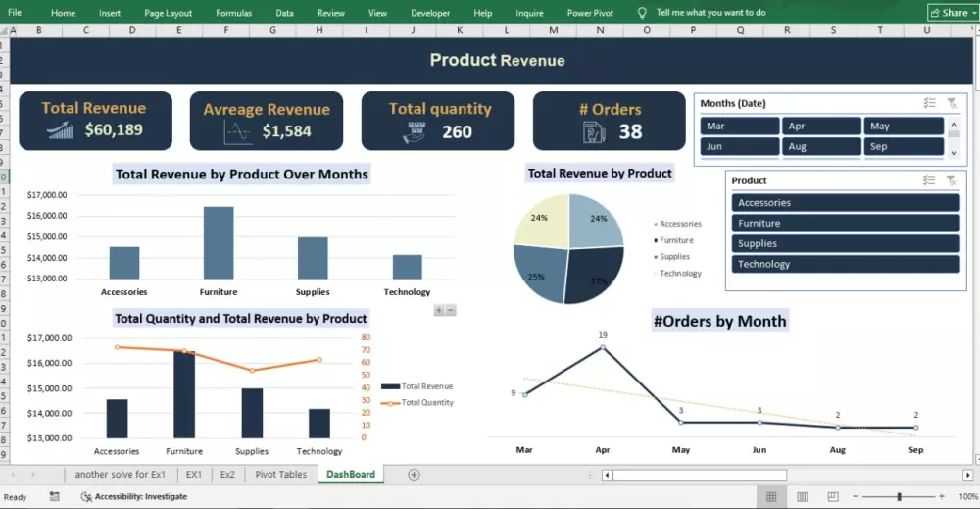Click the zoom out minus button
980x509 pixels.
point(856,496)
